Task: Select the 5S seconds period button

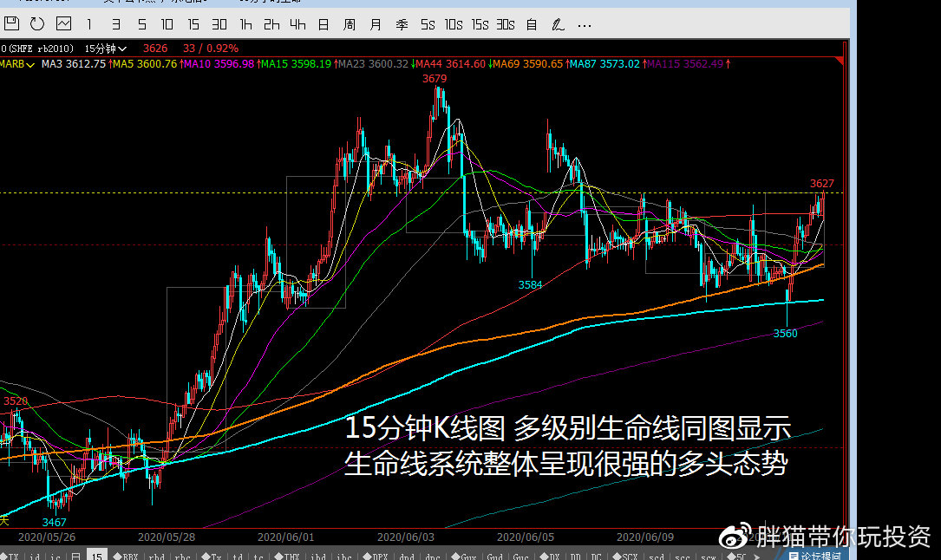Action: click(x=427, y=24)
